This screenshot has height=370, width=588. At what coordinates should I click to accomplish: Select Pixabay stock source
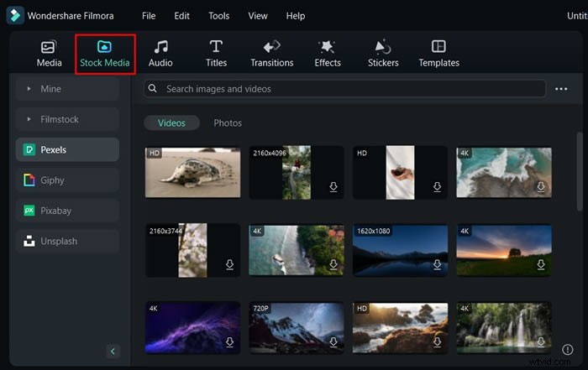pos(67,211)
